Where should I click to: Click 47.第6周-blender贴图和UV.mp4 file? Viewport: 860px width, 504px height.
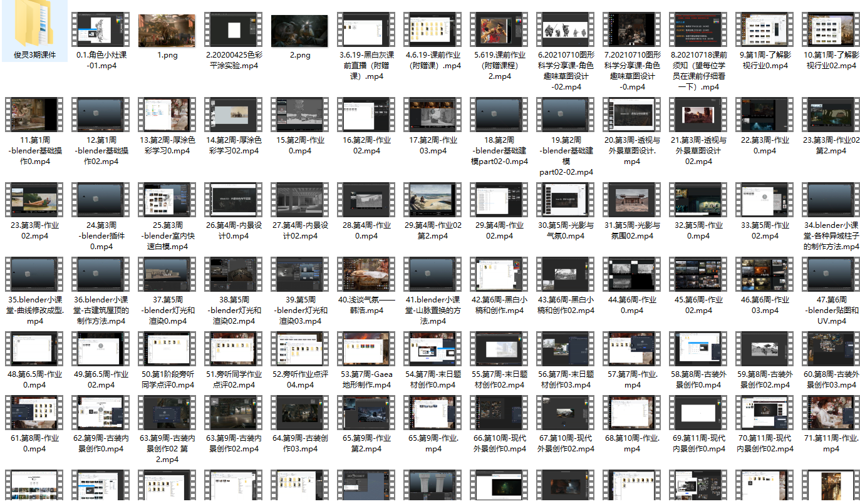click(831, 275)
